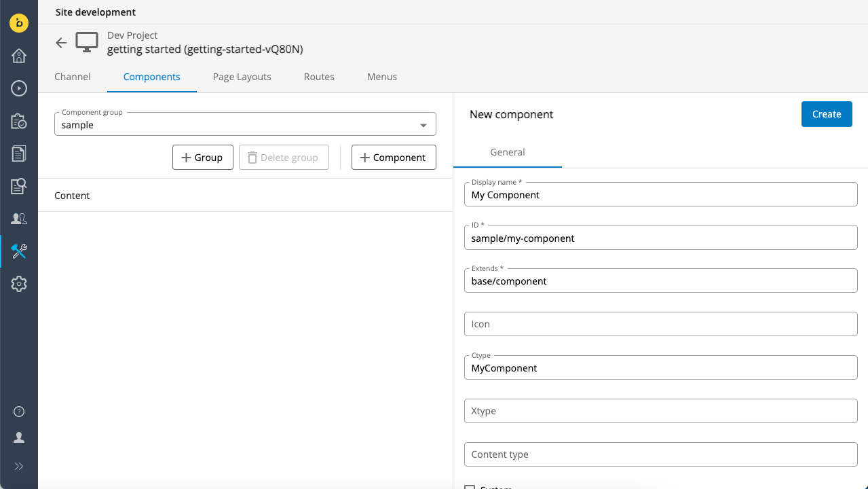868x489 pixels.
Task: Go back with the left arrow
Action: point(61,43)
